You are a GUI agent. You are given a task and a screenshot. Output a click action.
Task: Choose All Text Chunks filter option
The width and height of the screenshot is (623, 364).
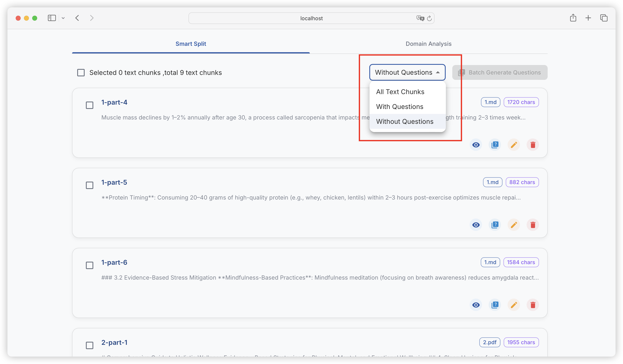pyautogui.click(x=400, y=92)
